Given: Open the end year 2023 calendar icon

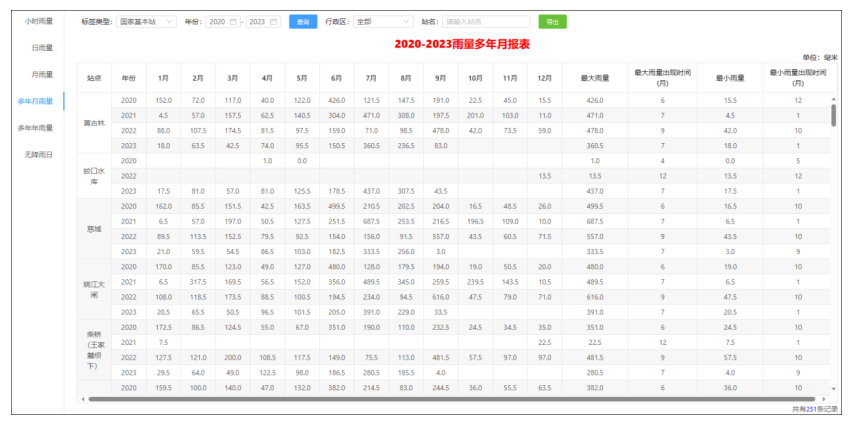Looking at the screenshot, I should (x=274, y=22).
